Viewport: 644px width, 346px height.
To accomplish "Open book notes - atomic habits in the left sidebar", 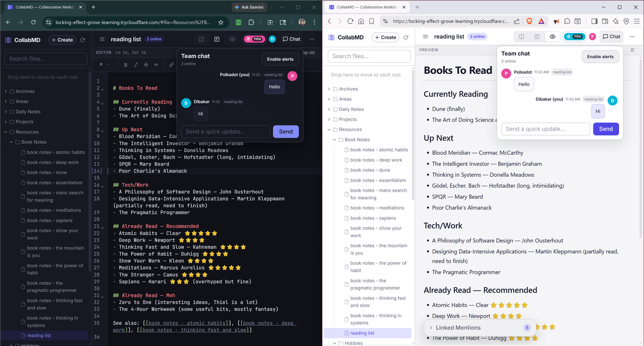I will (56, 152).
